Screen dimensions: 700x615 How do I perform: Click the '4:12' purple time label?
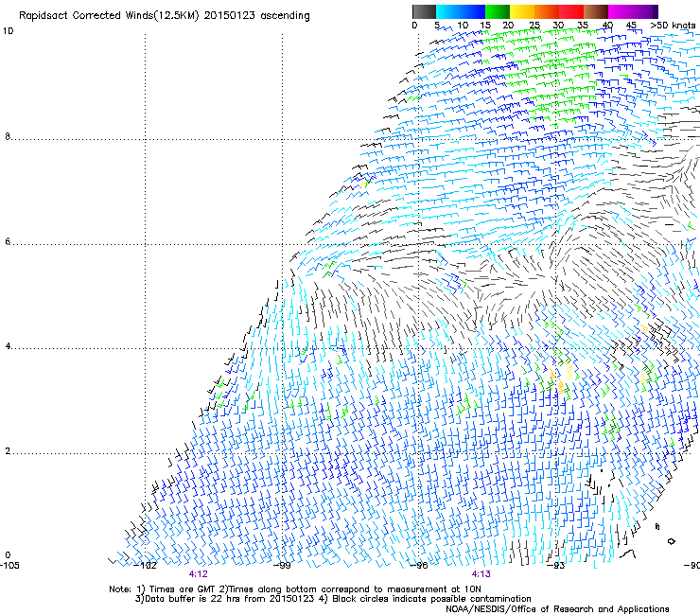(x=199, y=574)
